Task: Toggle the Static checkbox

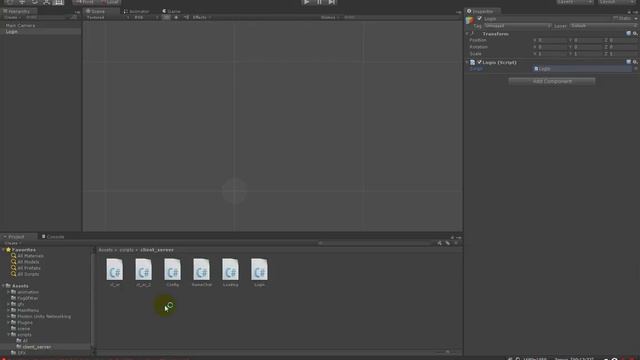Action: [616, 18]
